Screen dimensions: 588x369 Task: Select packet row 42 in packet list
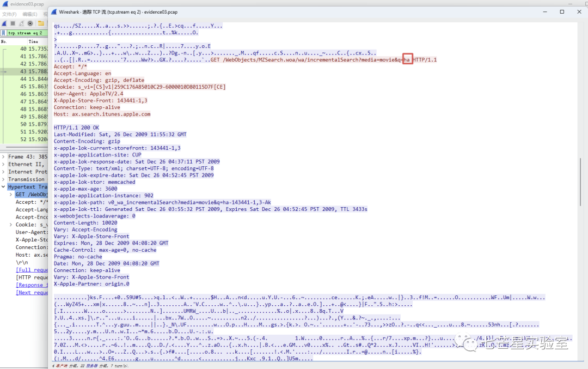click(x=24, y=64)
